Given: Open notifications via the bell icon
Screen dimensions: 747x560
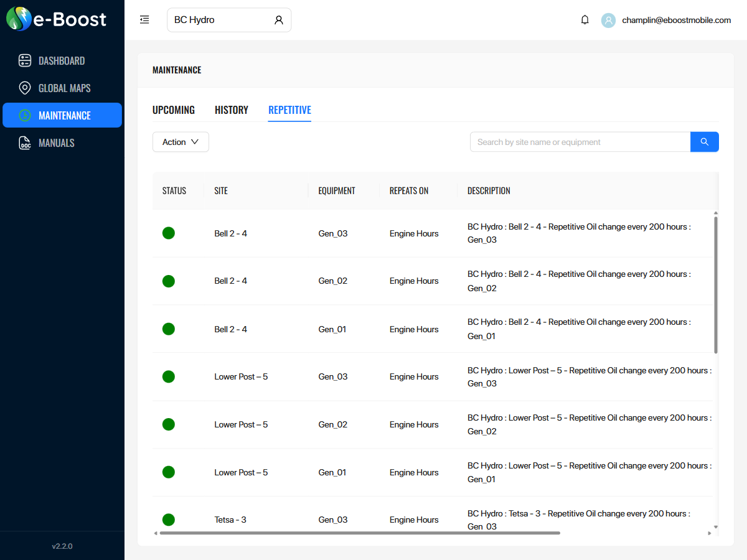Looking at the screenshot, I should 585,19.
